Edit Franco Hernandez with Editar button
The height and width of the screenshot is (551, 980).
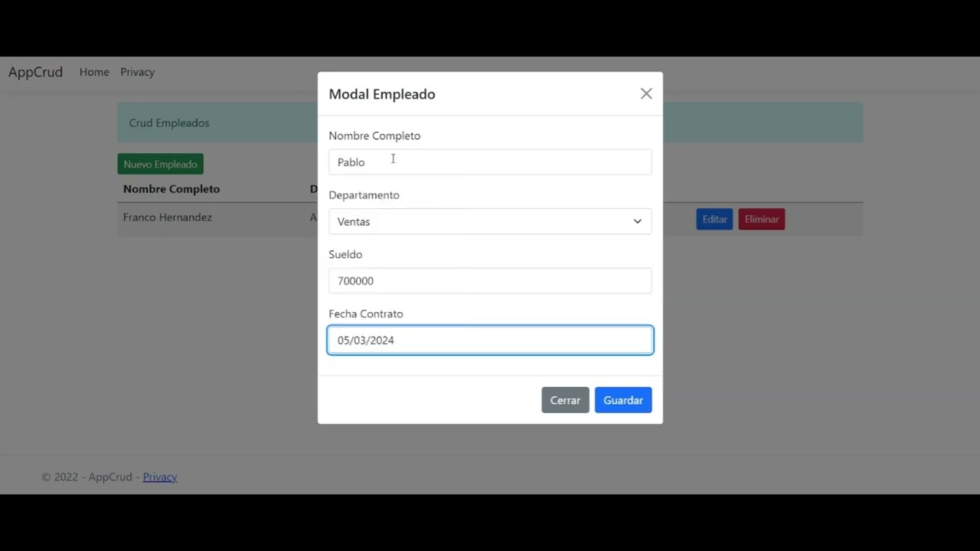coord(714,220)
